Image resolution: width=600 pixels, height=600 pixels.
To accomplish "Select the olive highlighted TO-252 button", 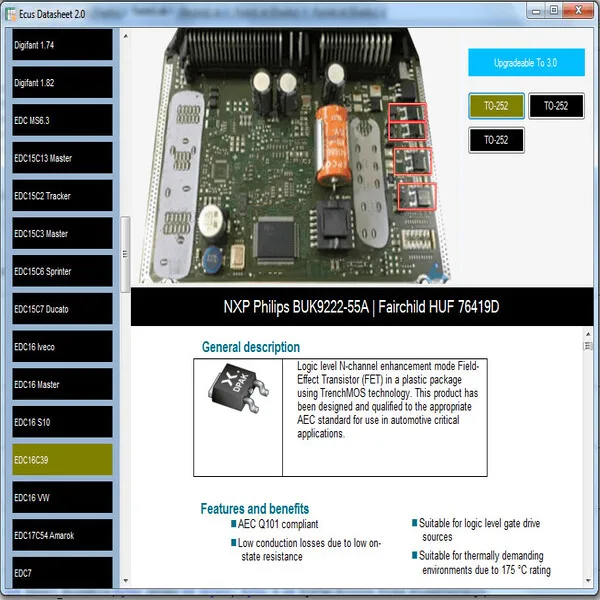I will pos(496,106).
